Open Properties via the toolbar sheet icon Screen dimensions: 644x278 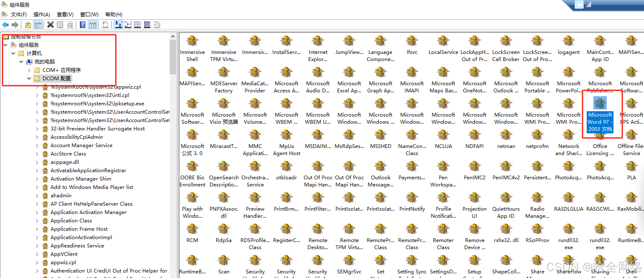(60, 25)
